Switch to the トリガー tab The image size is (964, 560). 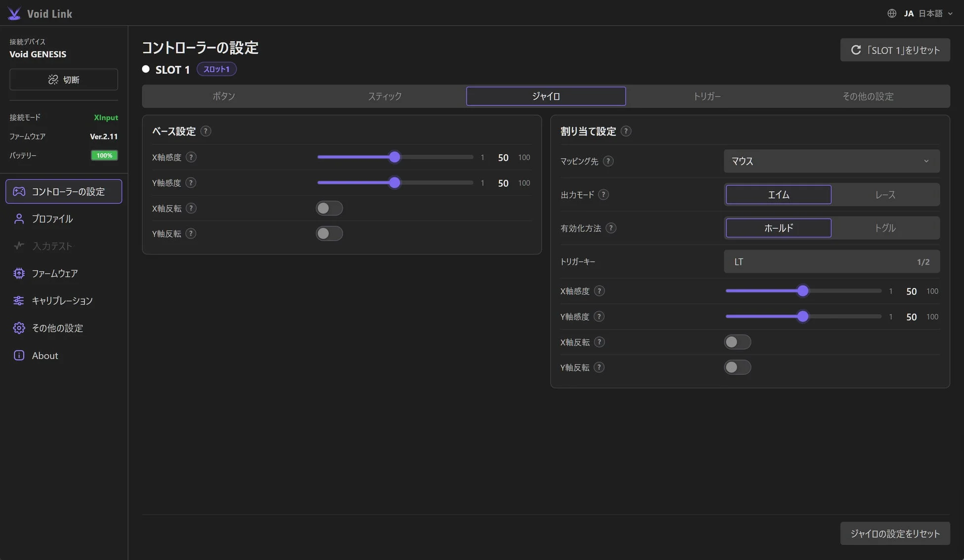click(707, 96)
